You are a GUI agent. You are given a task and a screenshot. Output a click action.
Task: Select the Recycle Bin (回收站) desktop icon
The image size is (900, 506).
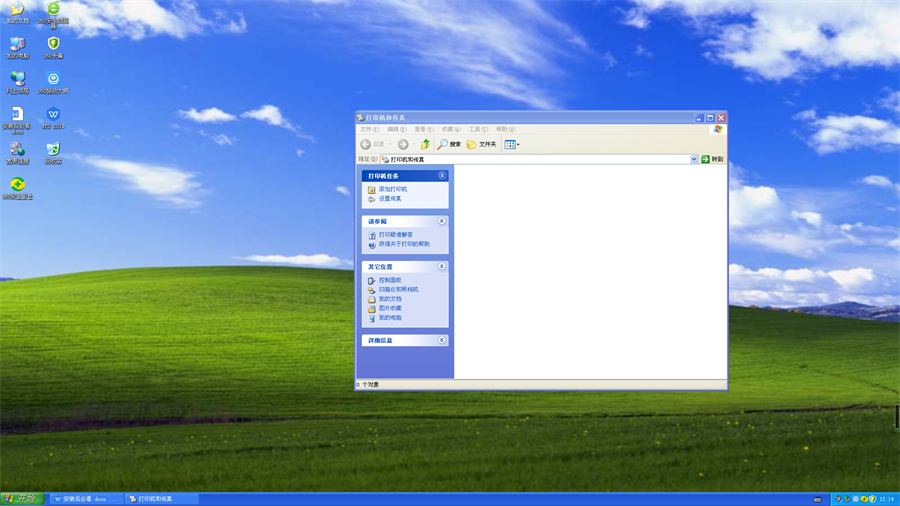pyautogui.click(x=53, y=150)
